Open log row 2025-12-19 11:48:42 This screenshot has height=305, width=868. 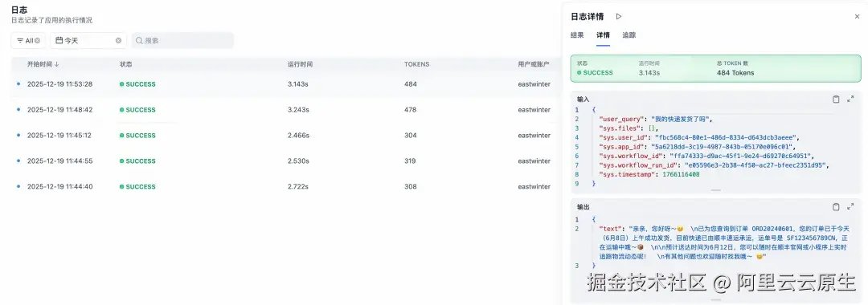[x=285, y=109]
